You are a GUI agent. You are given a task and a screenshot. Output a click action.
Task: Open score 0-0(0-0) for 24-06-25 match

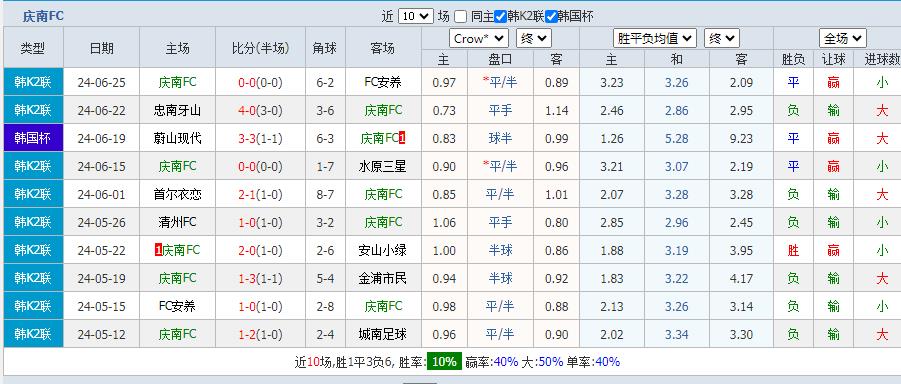tap(260, 83)
